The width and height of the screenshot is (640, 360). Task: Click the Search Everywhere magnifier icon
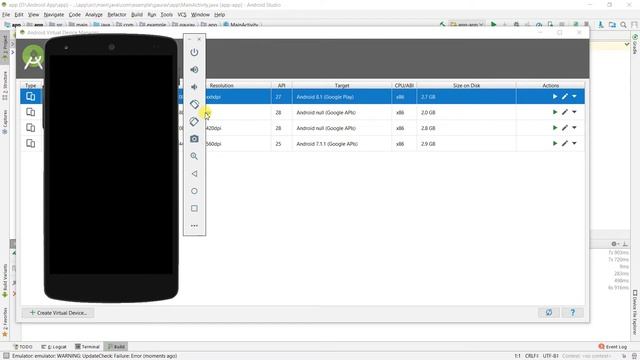(623, 24)
